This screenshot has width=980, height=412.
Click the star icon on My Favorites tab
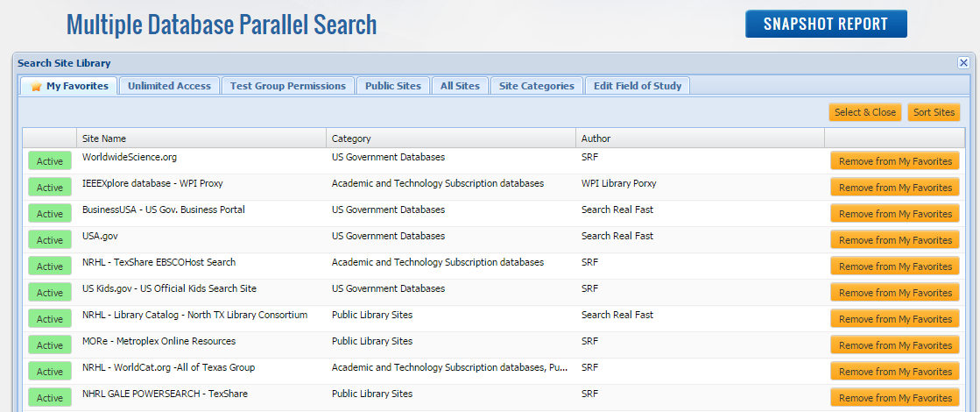click(36, 86)
